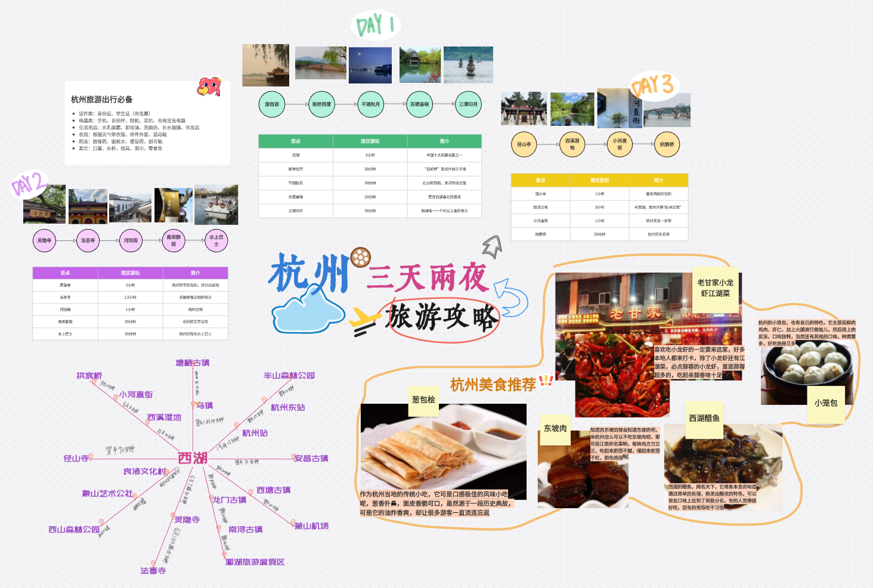The width and height of the screenshot is (873, 588).
Task: Click the green 建议游玩 table header
Action: click(x=370, y=141)
